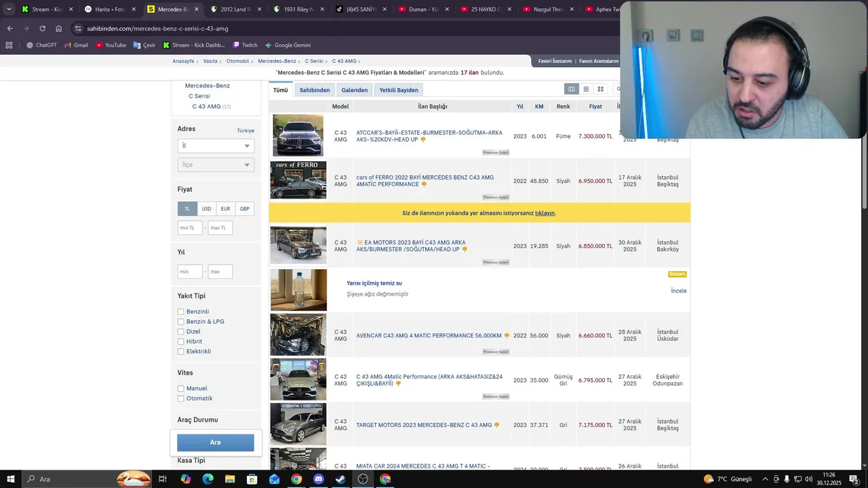The width and height of the screenshot is (868, 488).
Task: Open the Gmail bookmark
Action: tap(76, 45)
